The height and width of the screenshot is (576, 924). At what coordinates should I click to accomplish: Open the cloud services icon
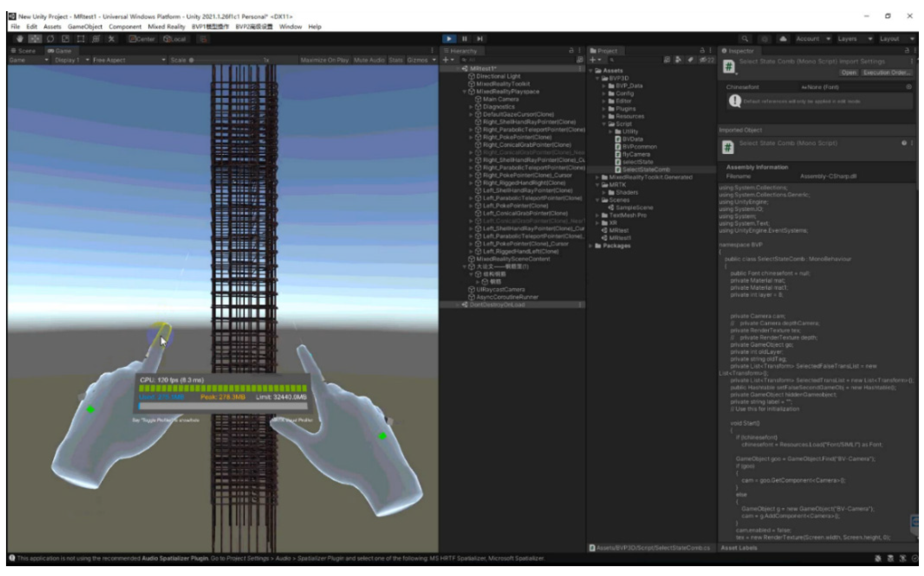783,39
